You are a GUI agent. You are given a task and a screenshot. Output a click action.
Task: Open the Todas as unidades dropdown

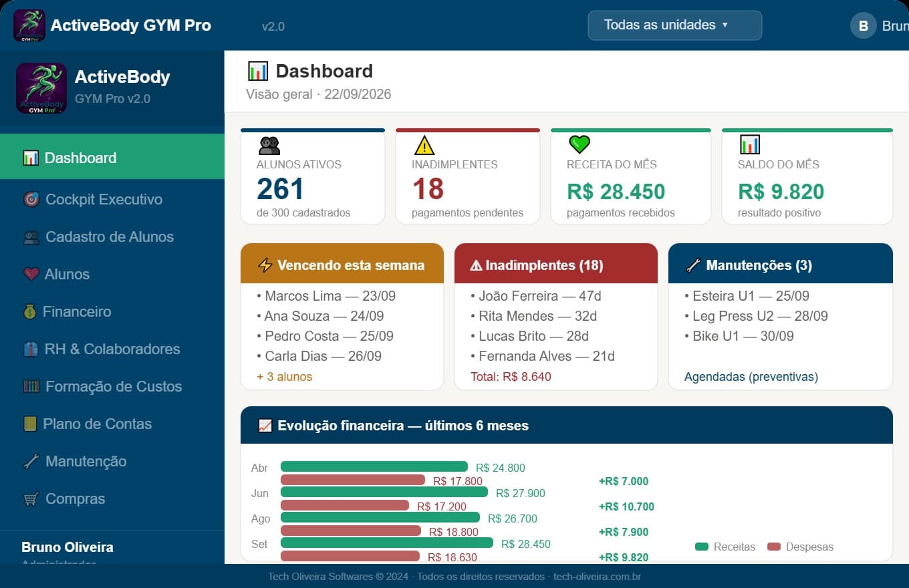click(x=674, y=25)
